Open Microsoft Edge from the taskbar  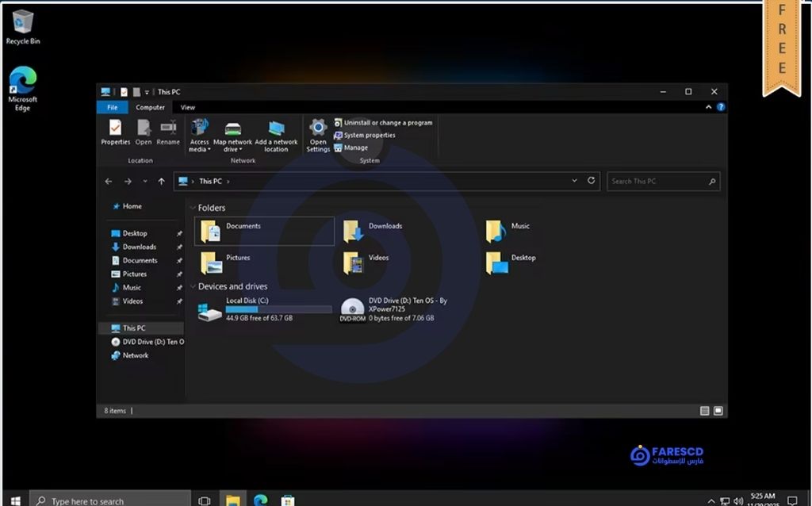(260, 500)
